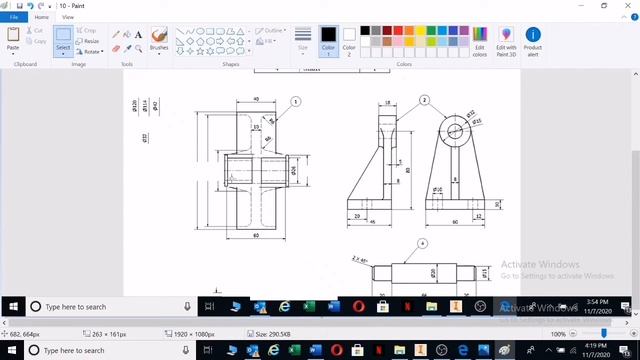Select the Fill with color bucket tool
This screenshot has width=640, height=360.
pos(127,34)
